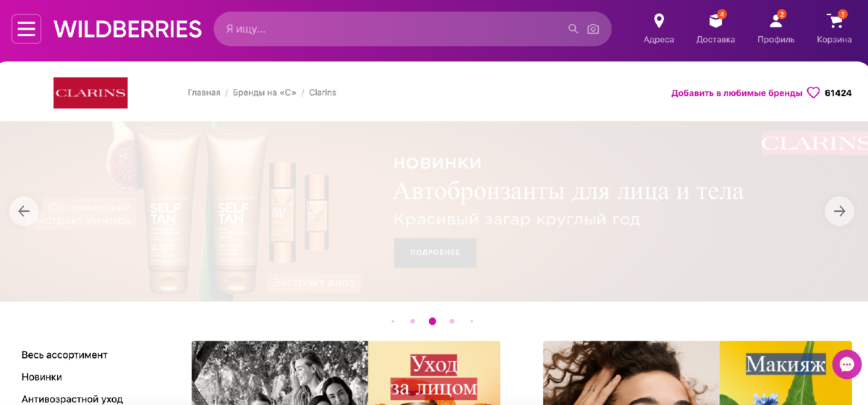
Task: Click the 61424 favorites count
Action: pos(838,93)
